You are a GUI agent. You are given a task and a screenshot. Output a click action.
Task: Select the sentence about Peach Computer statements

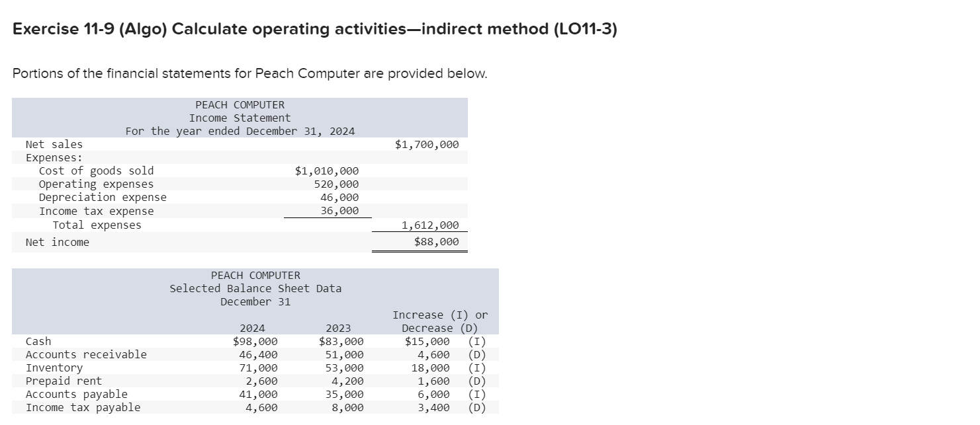pos(250,73)
